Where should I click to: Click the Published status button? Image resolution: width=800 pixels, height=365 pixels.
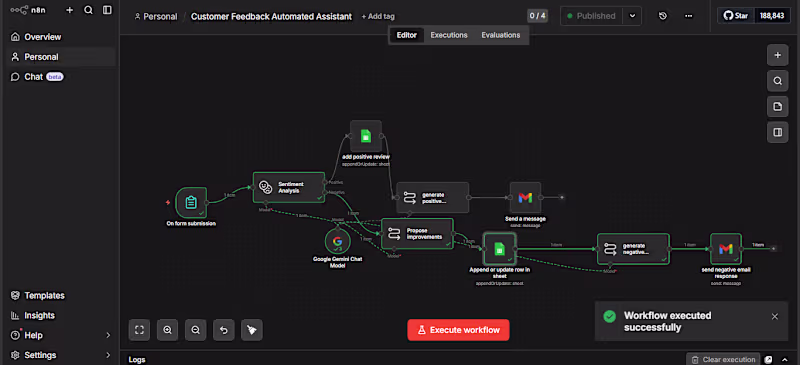(591, 16)
